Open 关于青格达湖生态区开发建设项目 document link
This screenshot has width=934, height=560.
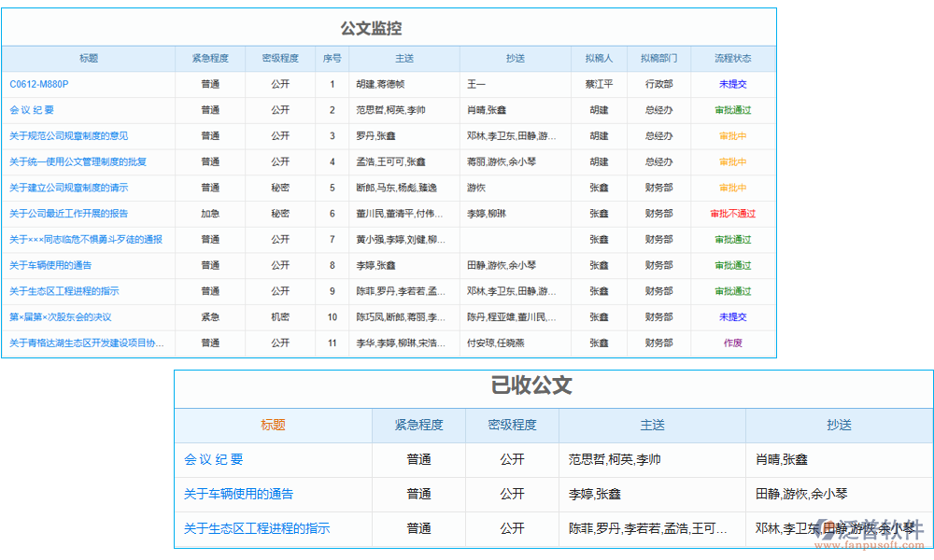point(86,343)
